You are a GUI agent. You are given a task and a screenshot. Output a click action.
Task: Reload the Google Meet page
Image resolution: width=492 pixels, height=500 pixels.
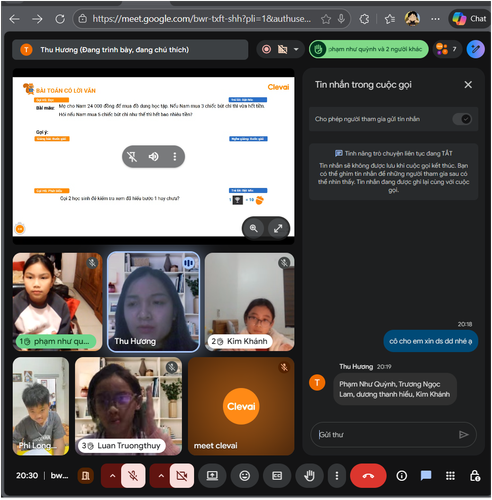[60, 19]
